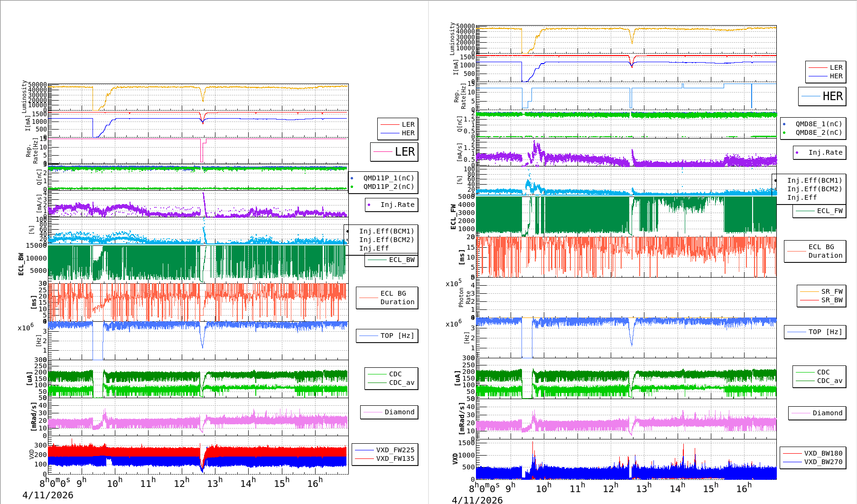Click the 10h time tick on left plot
The height and width of the screenshot is (504, 857).
[x=114, y=483]
